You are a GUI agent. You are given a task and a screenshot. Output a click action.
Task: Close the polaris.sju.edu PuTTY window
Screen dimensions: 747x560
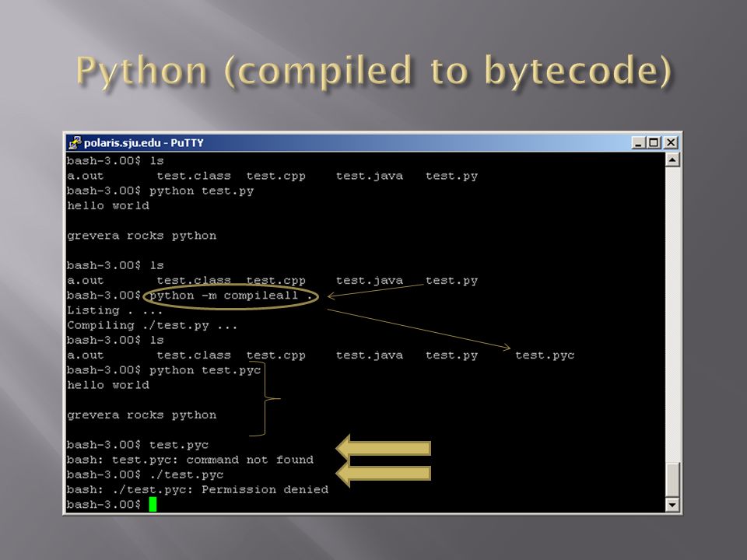[671, 142]
